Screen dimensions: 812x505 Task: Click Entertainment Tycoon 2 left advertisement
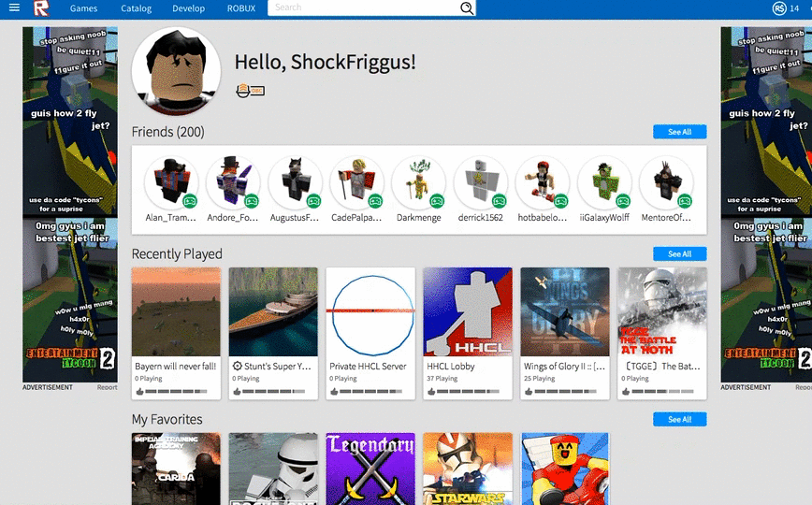tap(70, 205)
